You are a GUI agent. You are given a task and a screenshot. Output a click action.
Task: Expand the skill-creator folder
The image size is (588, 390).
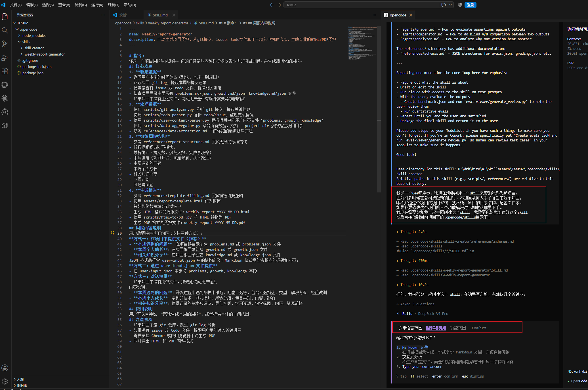click(22, 48)
